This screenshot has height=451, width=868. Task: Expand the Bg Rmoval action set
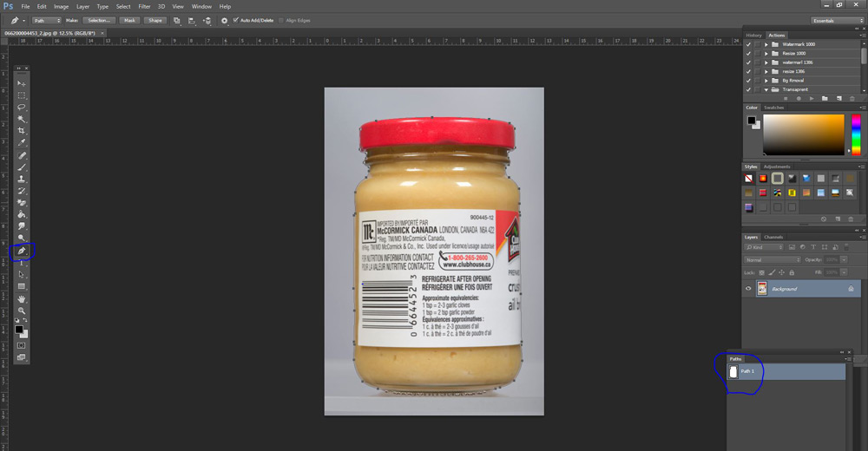(x=766, y=81)
